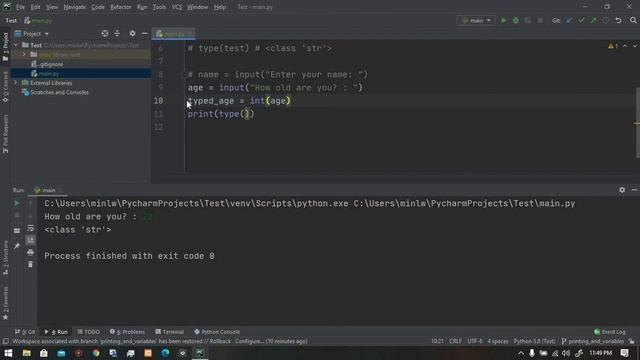Go to next highlighted problem arrow
The width and height of the screenshot is (640, 360).
[635, 46]
